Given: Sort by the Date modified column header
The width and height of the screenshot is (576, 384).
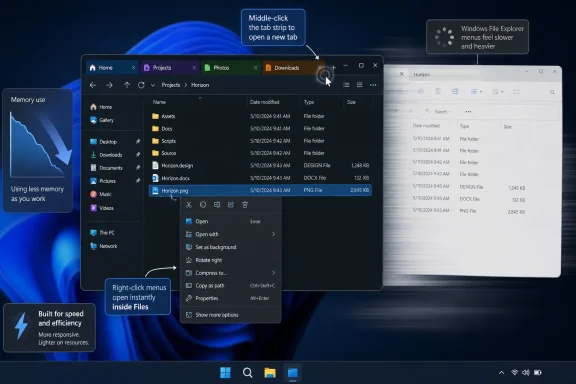Looking at the screenshot, I should [264, 102].
